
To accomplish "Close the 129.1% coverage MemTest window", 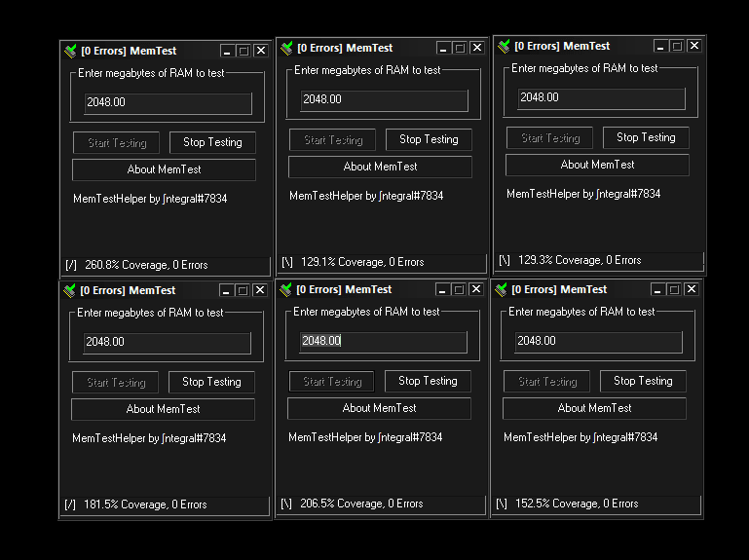I will click(476, 48).
